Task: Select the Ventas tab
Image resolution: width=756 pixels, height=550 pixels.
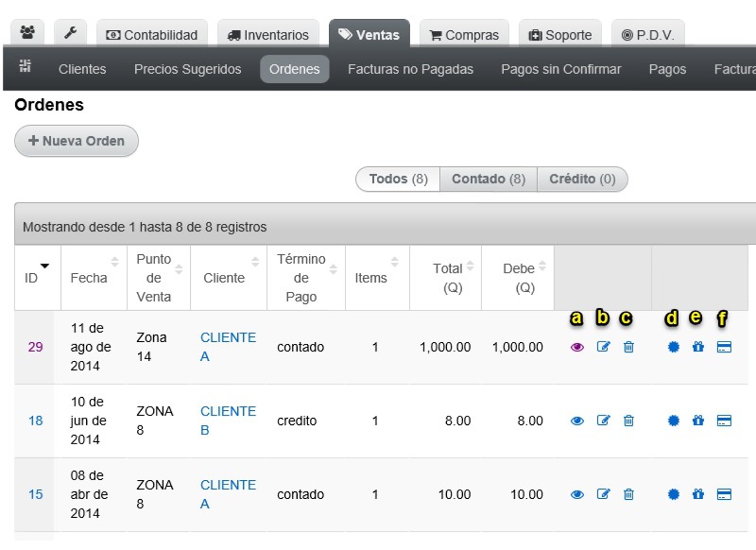Action: (x=369, y=34)
